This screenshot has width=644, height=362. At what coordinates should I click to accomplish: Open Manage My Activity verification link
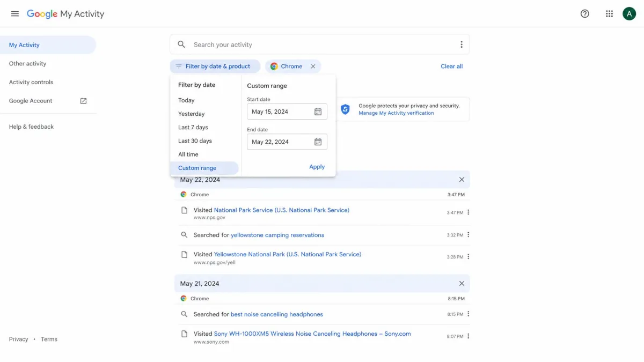[x=396, y=113]
